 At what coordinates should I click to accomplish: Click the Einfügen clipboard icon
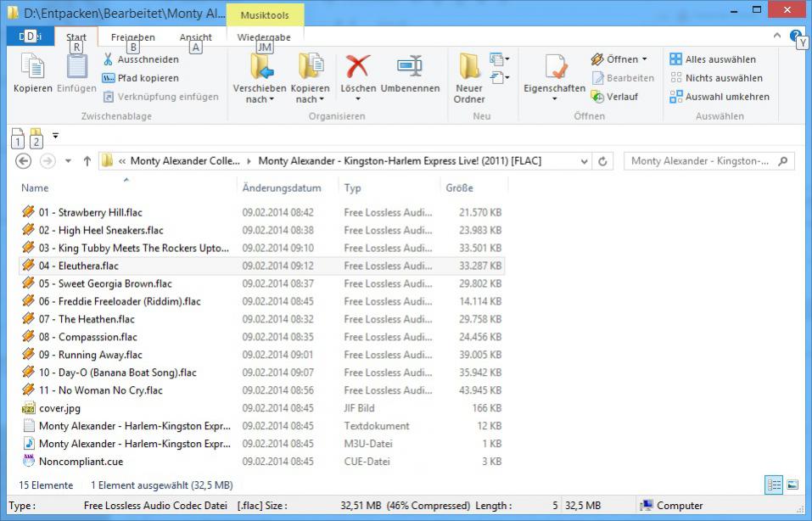(x=76, y=68)
